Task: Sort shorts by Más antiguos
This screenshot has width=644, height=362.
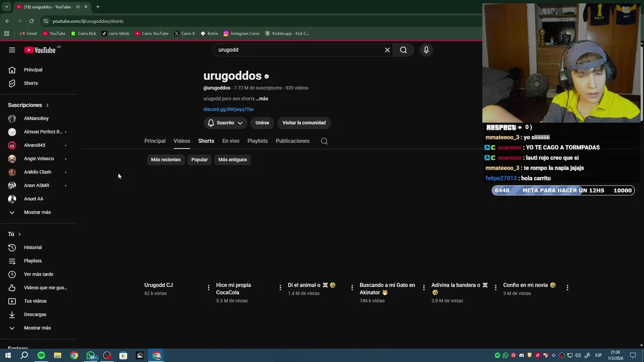Action: point(232,159)
